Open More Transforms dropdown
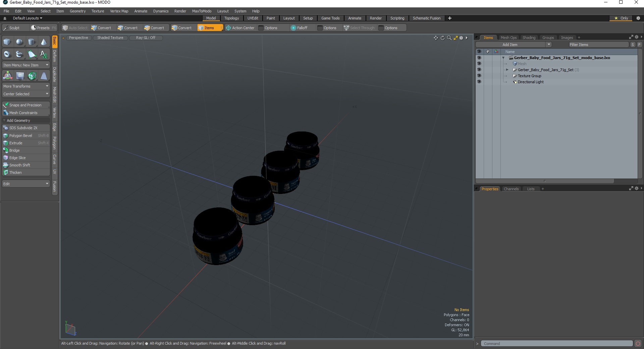 click(x=26, y=86)
